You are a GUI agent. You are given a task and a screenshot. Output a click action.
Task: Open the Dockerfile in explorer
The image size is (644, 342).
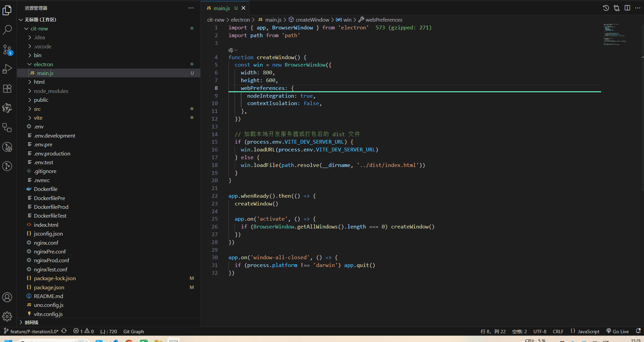point(109,189)
